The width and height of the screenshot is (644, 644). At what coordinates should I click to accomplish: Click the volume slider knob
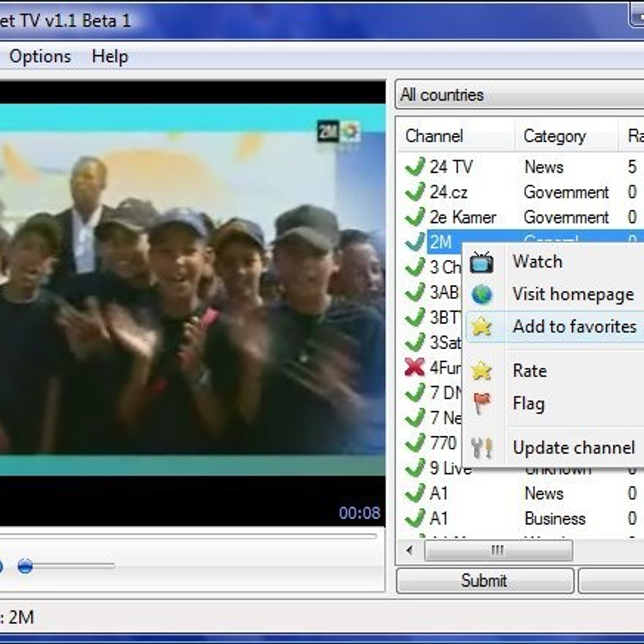[25, 566]
